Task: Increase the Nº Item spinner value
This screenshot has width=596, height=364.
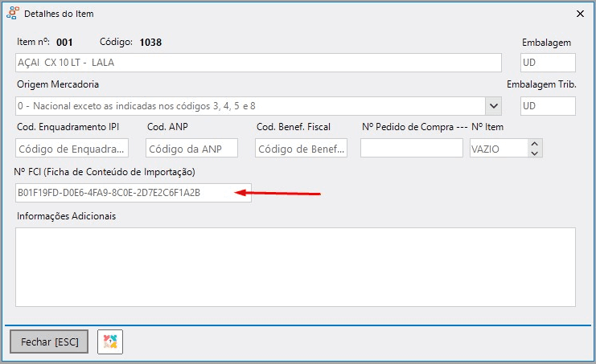Action: coord(534,144)
